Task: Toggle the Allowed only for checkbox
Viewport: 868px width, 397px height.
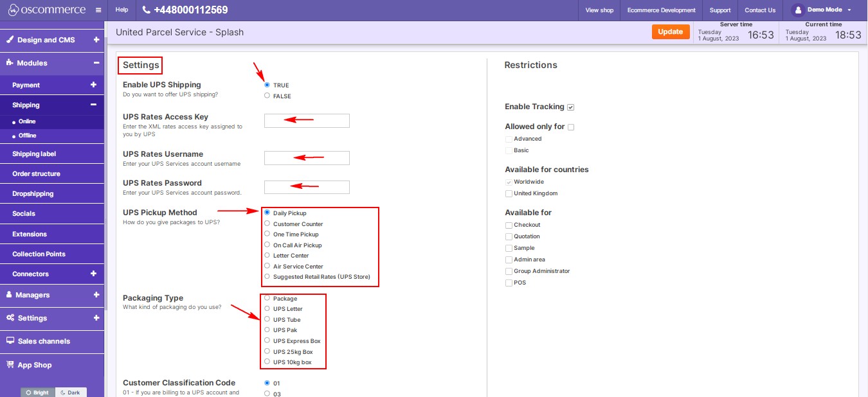Action: pyautogui.click(x=571, y=127)
